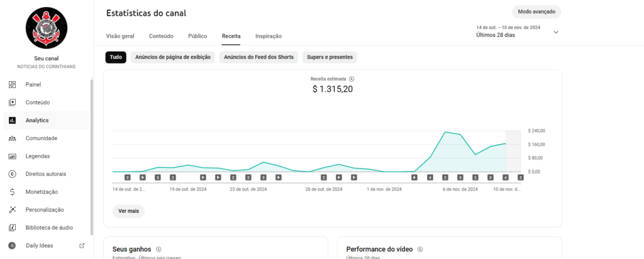Click the NOTICIAS DO CORINTHIANS channel name

point(47,67)
